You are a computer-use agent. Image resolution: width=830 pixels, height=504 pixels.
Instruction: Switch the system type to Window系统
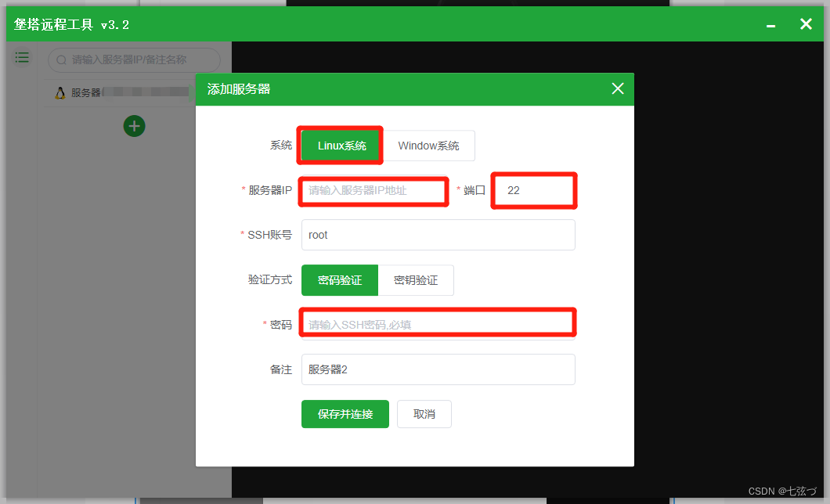(428, 146)
